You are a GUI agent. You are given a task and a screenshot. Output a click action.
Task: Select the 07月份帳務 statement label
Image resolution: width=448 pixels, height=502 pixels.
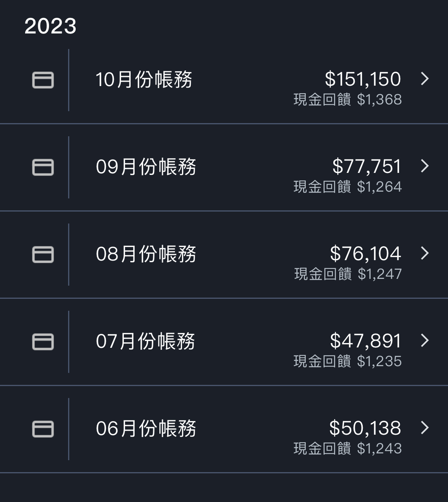point(145,341)
